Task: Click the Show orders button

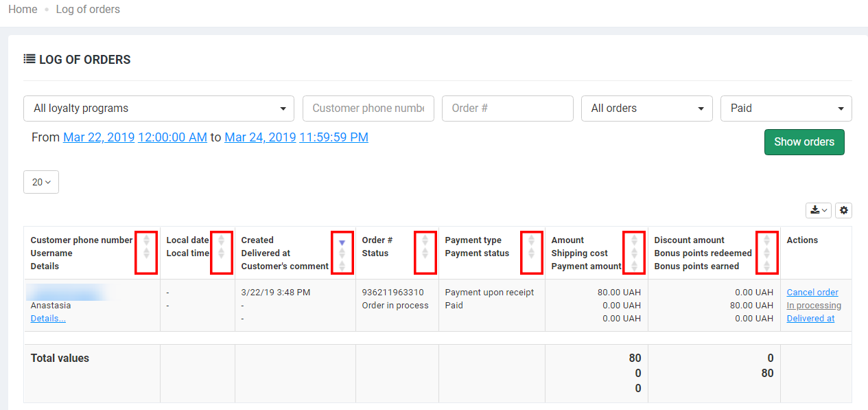Action: (x=804, y=142)
